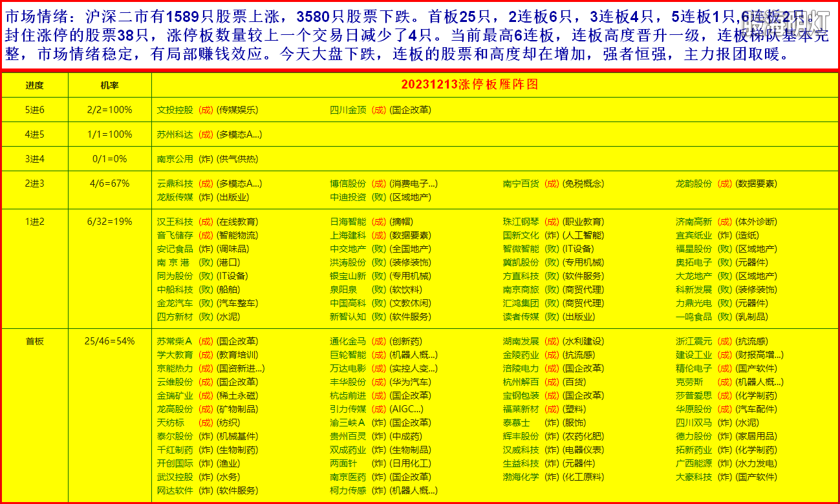Click the category label (稀土永磁)
This screenshot has height=504, width=840.
(x=237, y=395)
